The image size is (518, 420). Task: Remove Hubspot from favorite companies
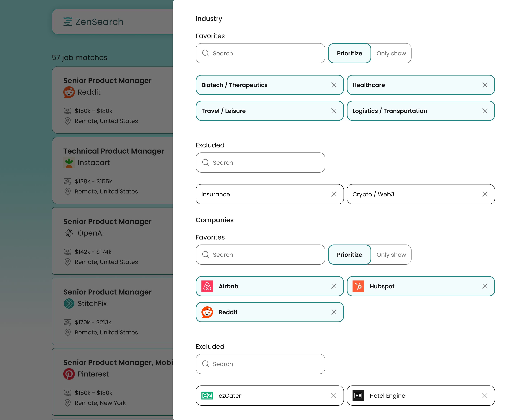[x=485, y=286]
